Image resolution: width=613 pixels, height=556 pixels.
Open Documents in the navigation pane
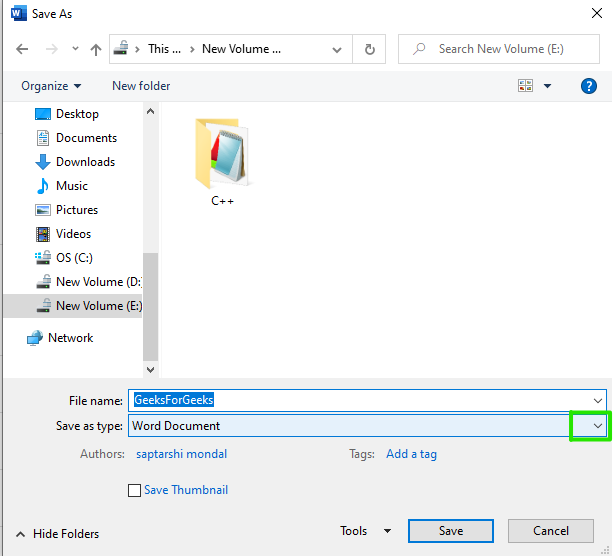86,138
